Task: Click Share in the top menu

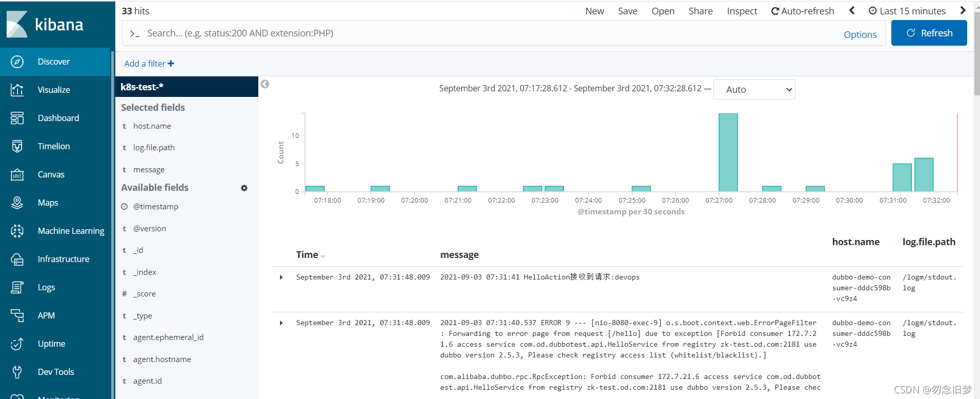Action: (x=700, y=11)
